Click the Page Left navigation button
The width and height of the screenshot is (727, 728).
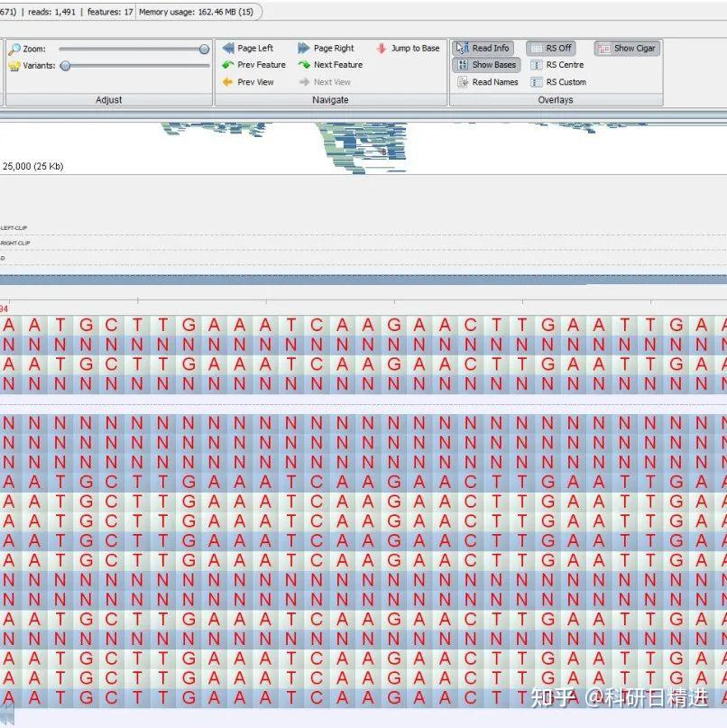pos(248,48)
